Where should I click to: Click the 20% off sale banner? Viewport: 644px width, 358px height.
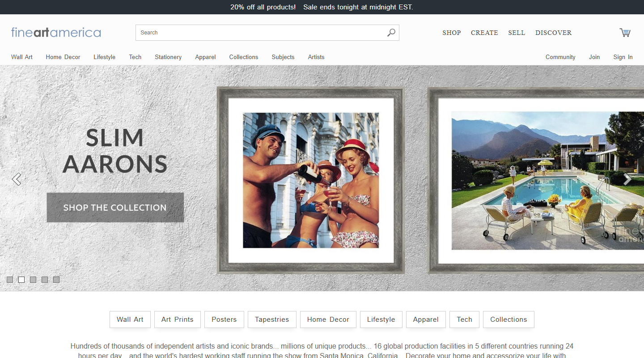[x=322, y=7]
